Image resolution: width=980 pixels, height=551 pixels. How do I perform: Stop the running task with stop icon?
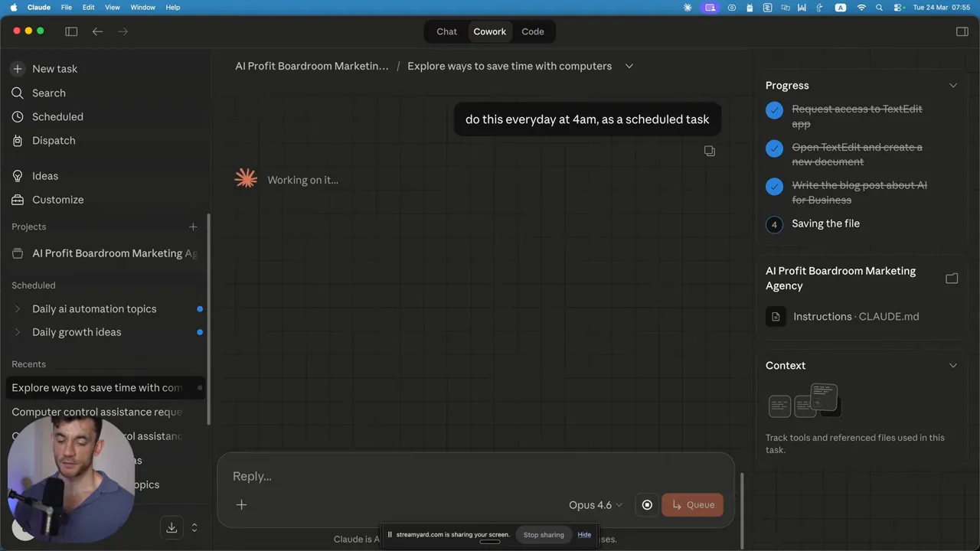point(647,504)
